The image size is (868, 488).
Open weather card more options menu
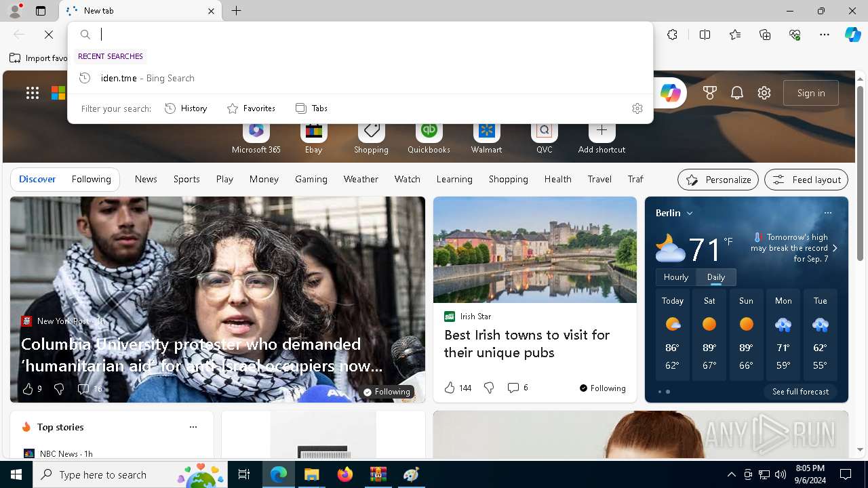click(827, 213)
